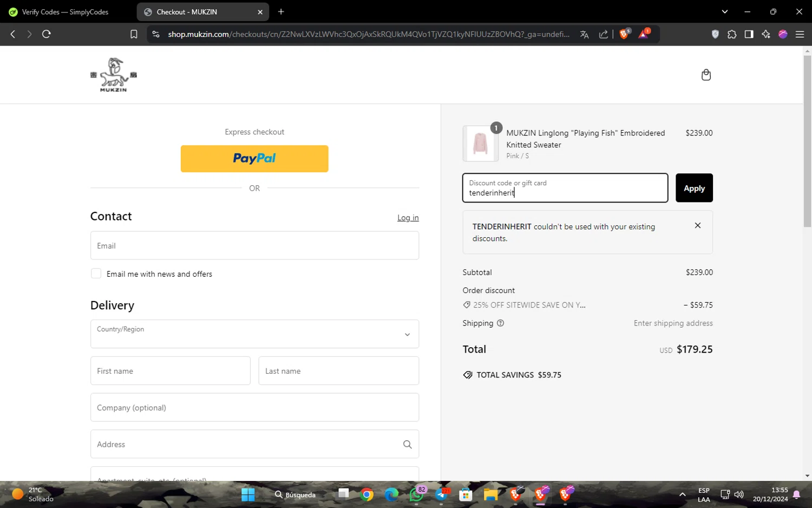Open Windows Start menu

248,494
